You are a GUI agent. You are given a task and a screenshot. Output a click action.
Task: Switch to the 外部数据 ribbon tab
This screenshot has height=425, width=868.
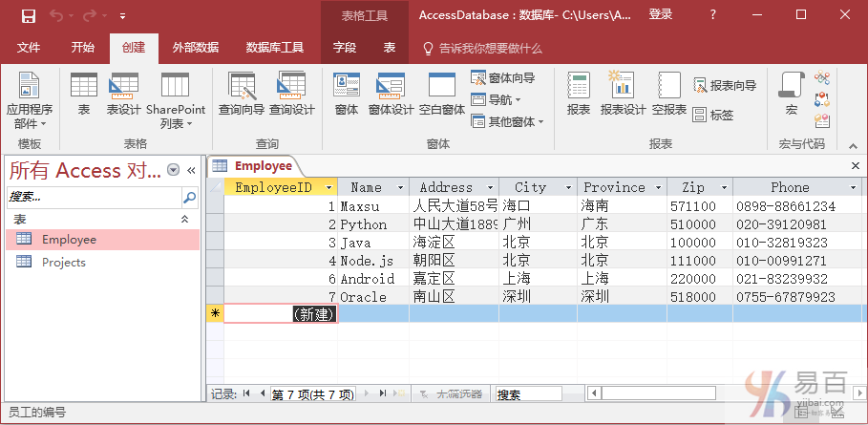point(195,48)
